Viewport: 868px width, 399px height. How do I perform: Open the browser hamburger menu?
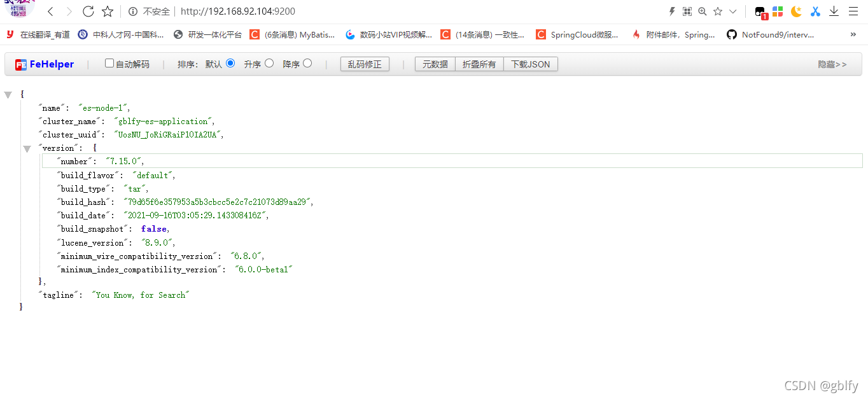[853, 11]
